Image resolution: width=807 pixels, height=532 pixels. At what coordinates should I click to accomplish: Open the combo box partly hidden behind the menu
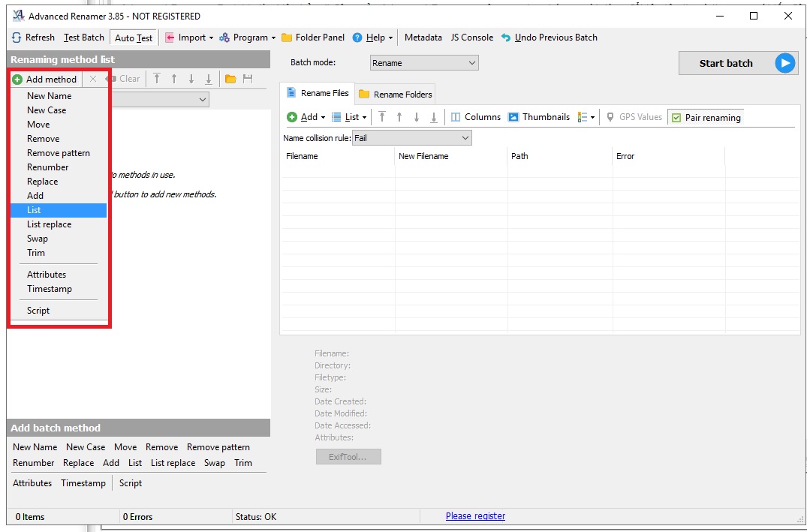click(x=160, y=99)
